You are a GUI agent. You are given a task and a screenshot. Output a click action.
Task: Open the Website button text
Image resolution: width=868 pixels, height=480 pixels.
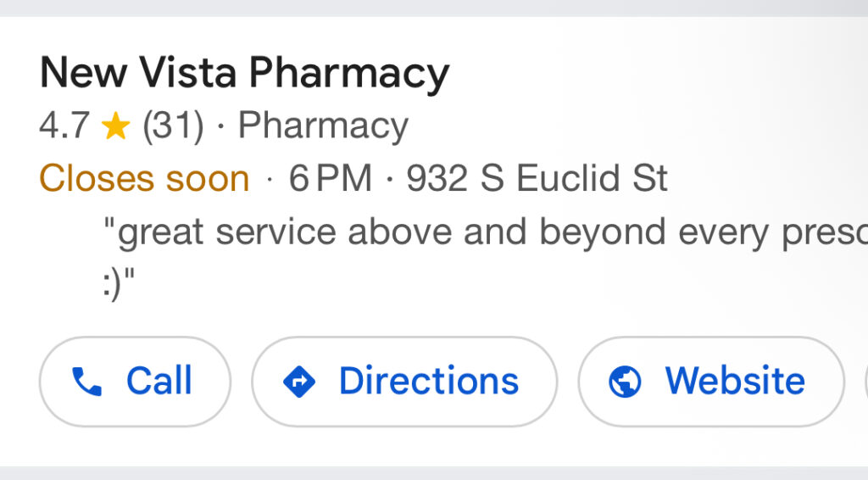coord(734,382)
